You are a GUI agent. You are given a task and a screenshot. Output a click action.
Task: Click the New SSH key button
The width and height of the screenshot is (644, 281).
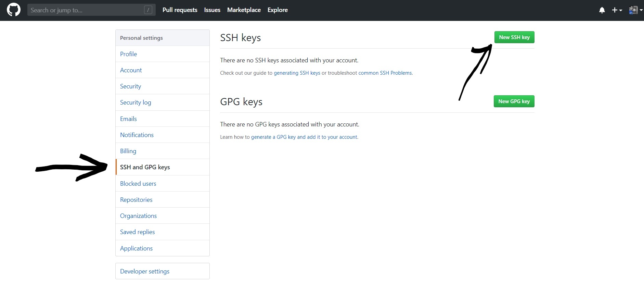(514, 37)
